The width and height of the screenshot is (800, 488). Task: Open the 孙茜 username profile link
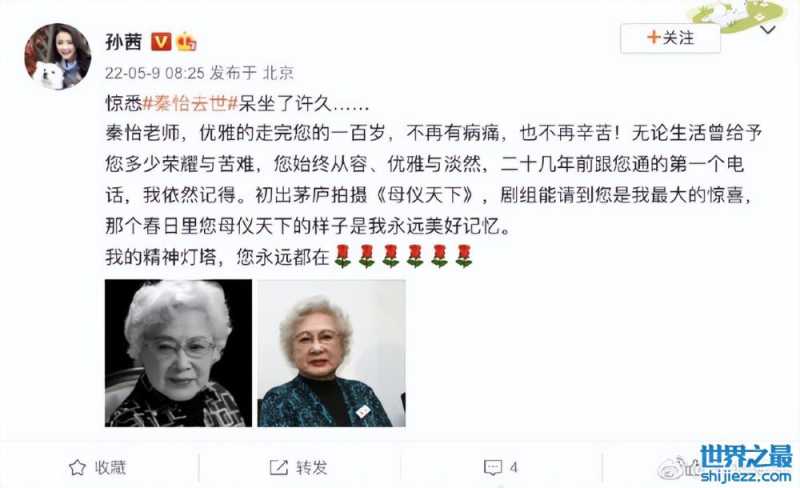(123, 42)
